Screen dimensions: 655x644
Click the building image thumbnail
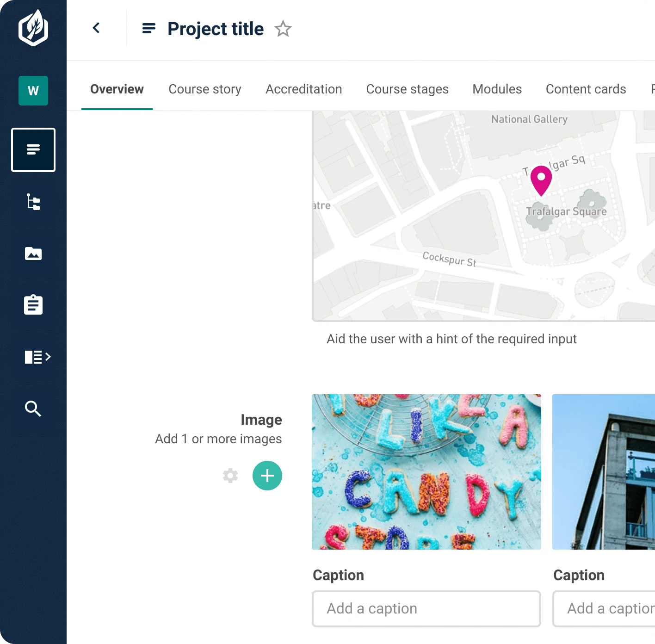(x=604, y=472)
